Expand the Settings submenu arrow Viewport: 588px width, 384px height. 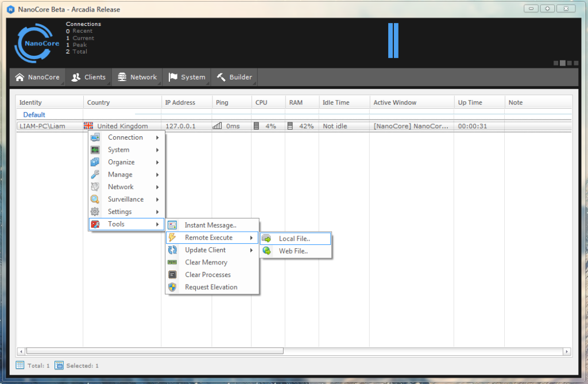[x=157, y=212]
